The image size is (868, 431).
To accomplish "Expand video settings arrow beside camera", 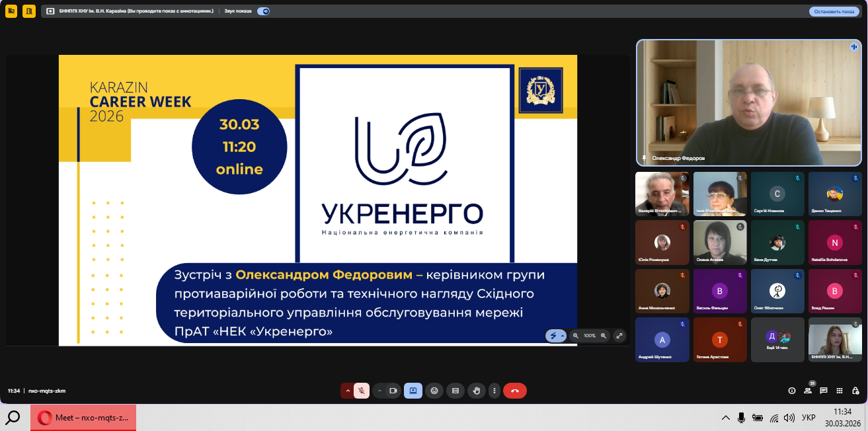I will [x=379, y=391].
